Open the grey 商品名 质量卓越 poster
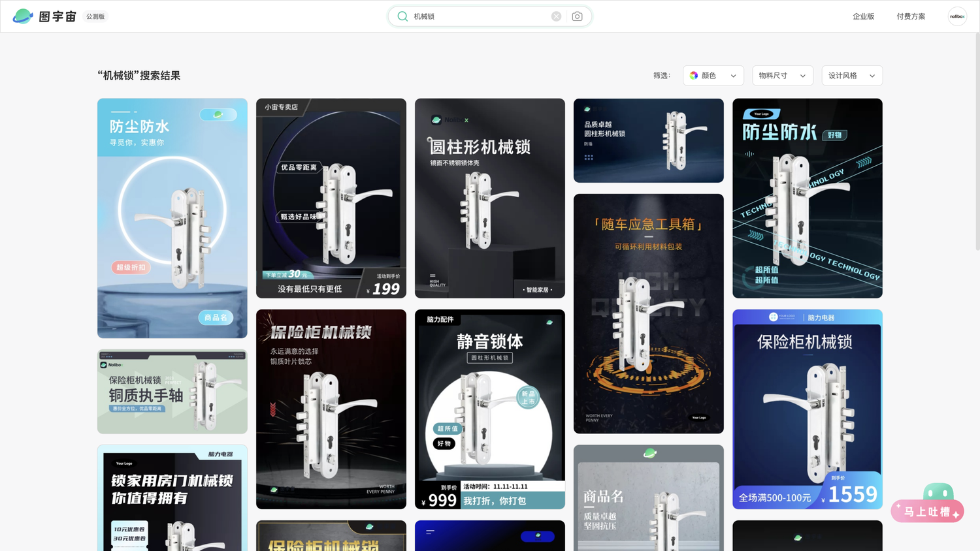Image resolution: width=980 pixels, height=551 pixels. click(x=649, y=498)
